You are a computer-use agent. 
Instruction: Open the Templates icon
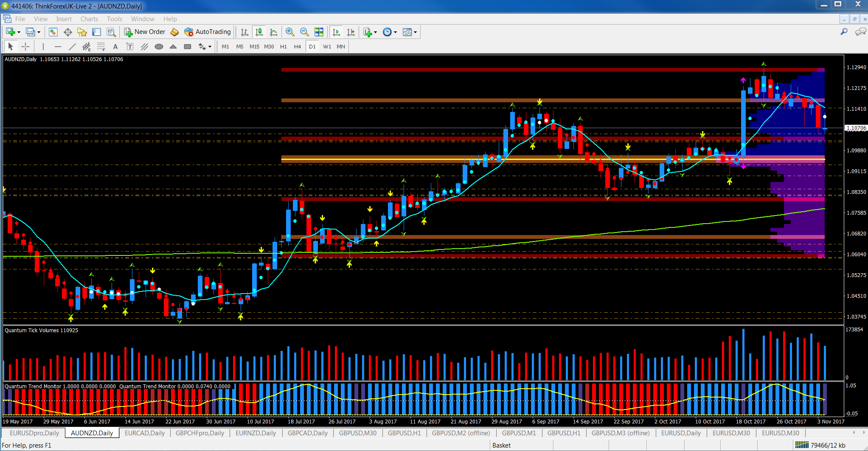pyautogui.click(x=407, y=32)
